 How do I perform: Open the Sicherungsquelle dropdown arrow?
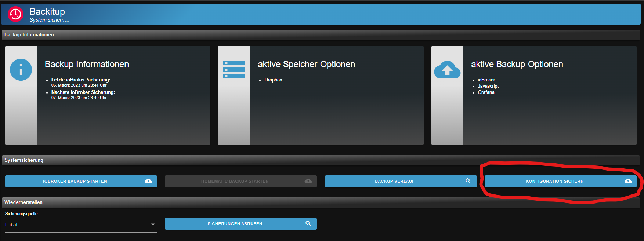click(153, 224)
